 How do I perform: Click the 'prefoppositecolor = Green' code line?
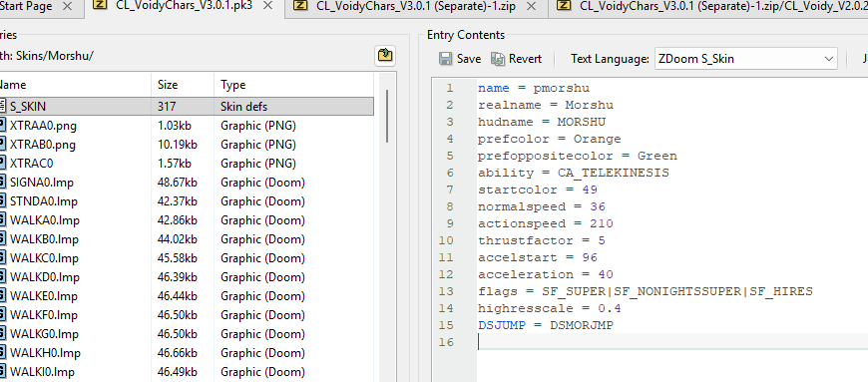coord(578,156)
